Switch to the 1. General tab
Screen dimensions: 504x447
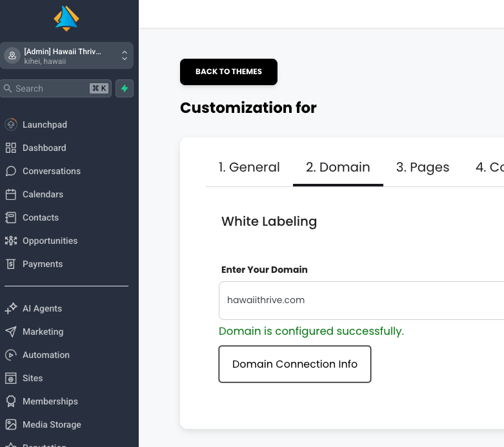(x=249, y=168)
